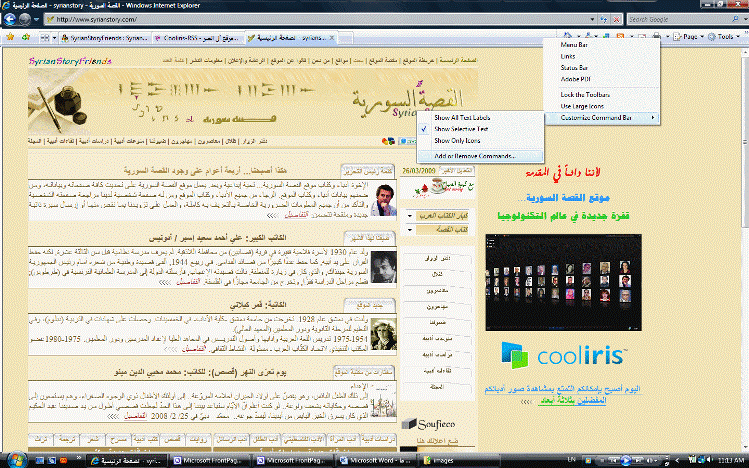Open the Page menu

(688, 36)
